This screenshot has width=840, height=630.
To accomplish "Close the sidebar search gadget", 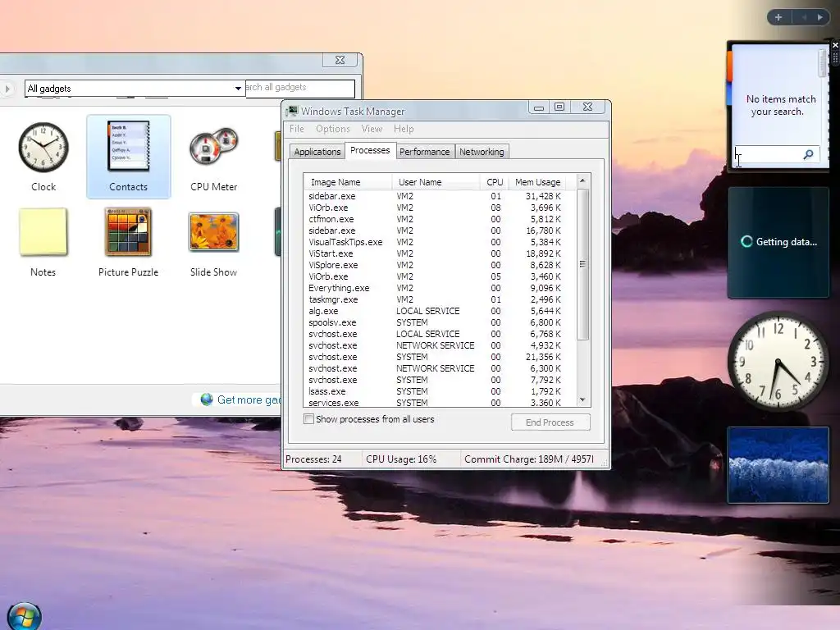I will point(835,45).
